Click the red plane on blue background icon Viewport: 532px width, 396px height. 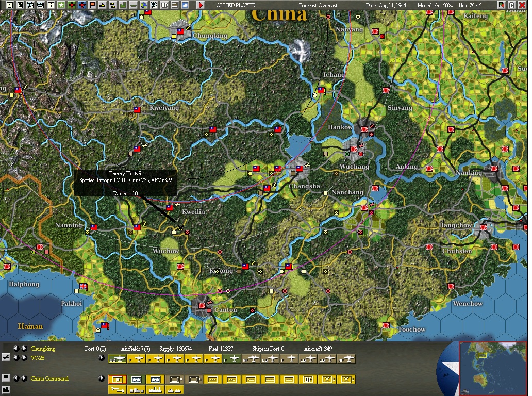[82, 5]
